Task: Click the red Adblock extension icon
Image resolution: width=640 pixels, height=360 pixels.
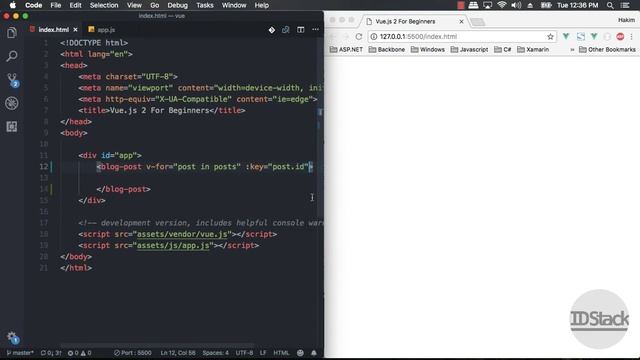Action: tap(620, 36)
